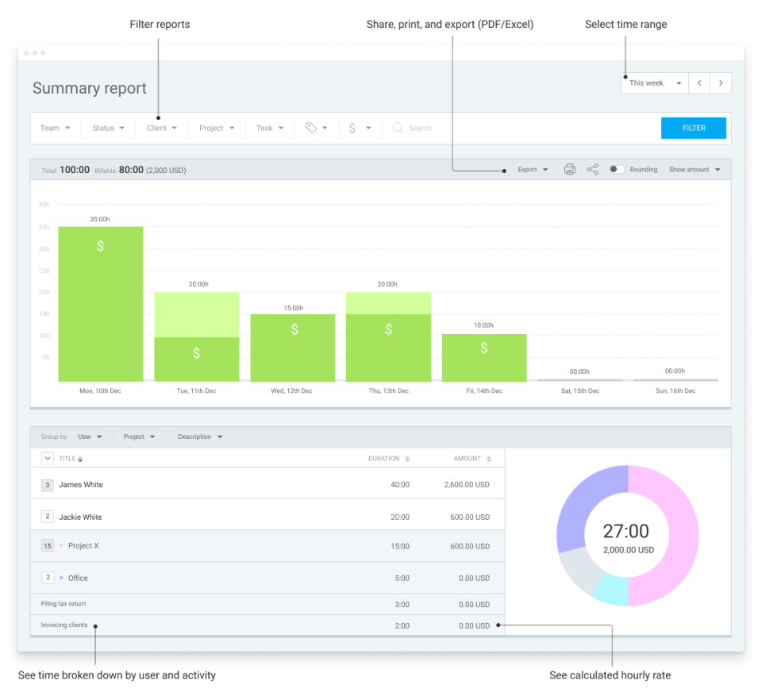Click the print report icon
The height and width of the screenshot is (700, 762).
570,169
